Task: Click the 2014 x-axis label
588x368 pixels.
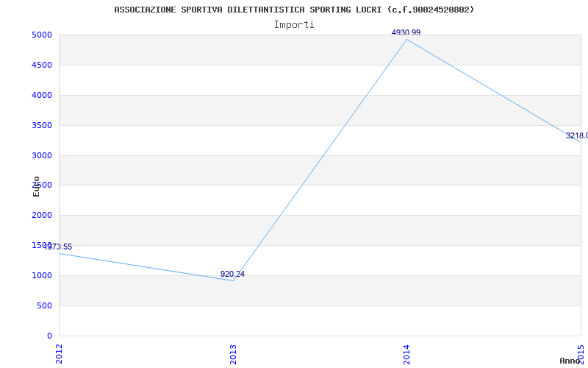Action: tap(407, 354)
